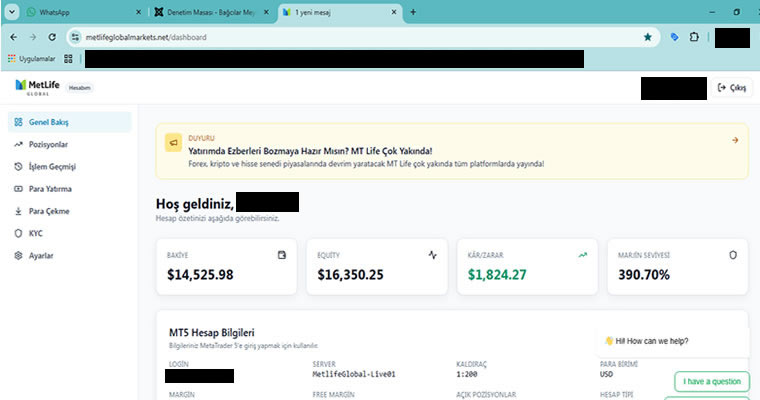
Task: Click the USD currency value
Action: (x=606, y=374)
